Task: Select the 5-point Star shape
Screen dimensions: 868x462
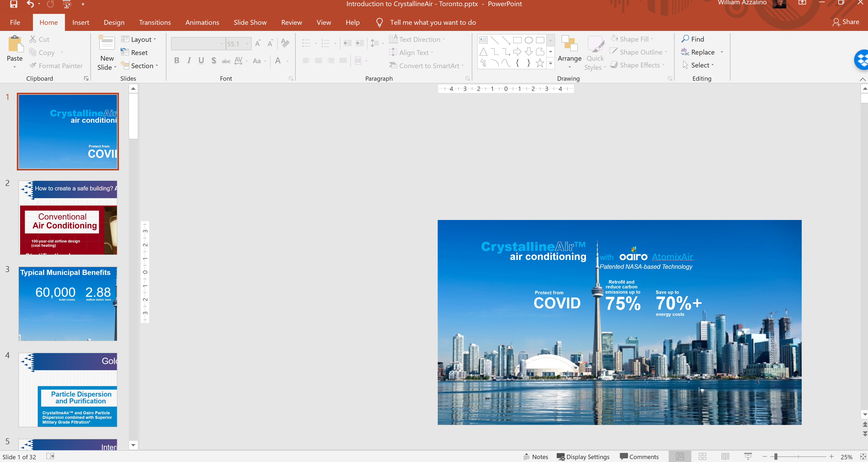Action: pyautogui.click(x=540, y=63)
